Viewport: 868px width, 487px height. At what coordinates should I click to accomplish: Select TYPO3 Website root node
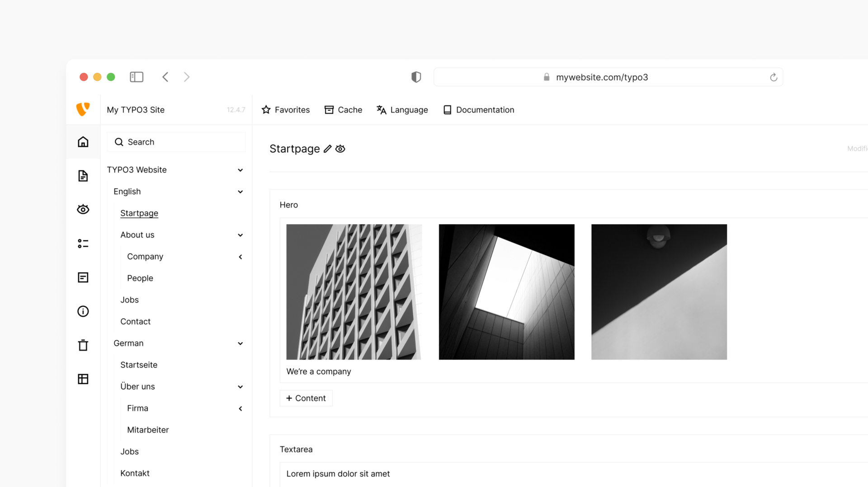pos(137,170)
